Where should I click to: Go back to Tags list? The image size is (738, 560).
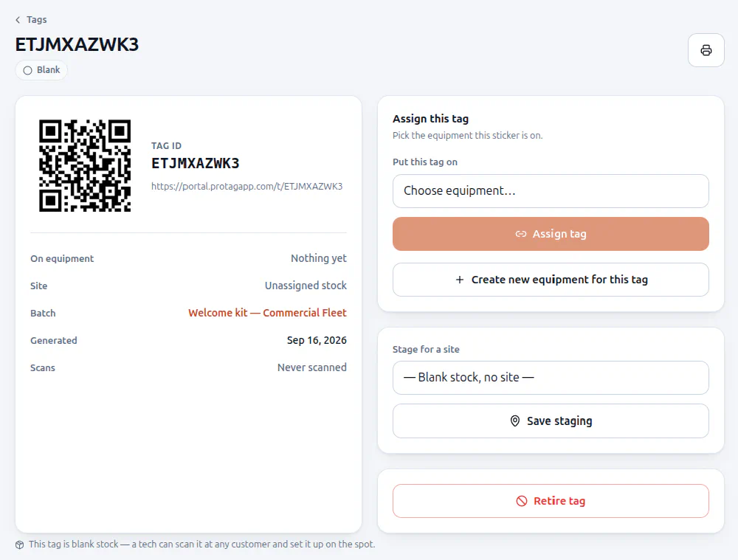31,20
